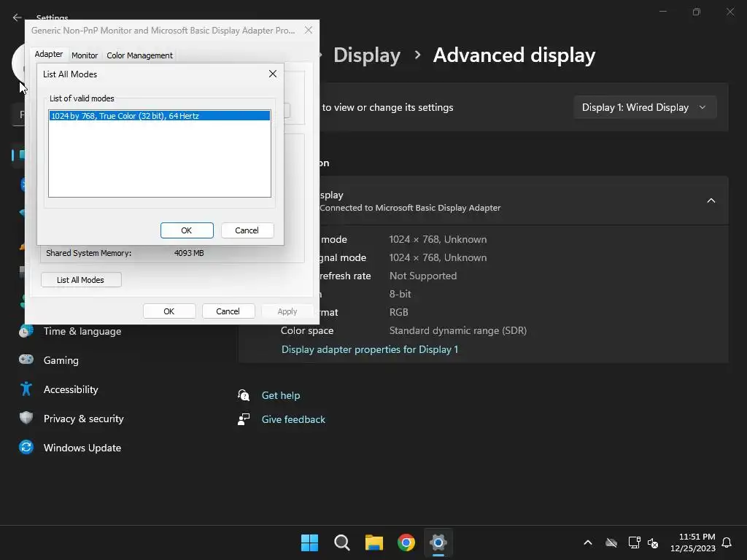This screenshot has height=560, width=747.
Task: Open the Windows Start menu
Action: (x=309, y=542)
